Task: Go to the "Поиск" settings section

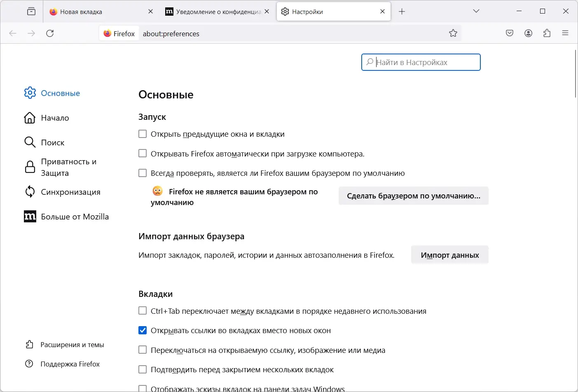Action: coord(53,142)
